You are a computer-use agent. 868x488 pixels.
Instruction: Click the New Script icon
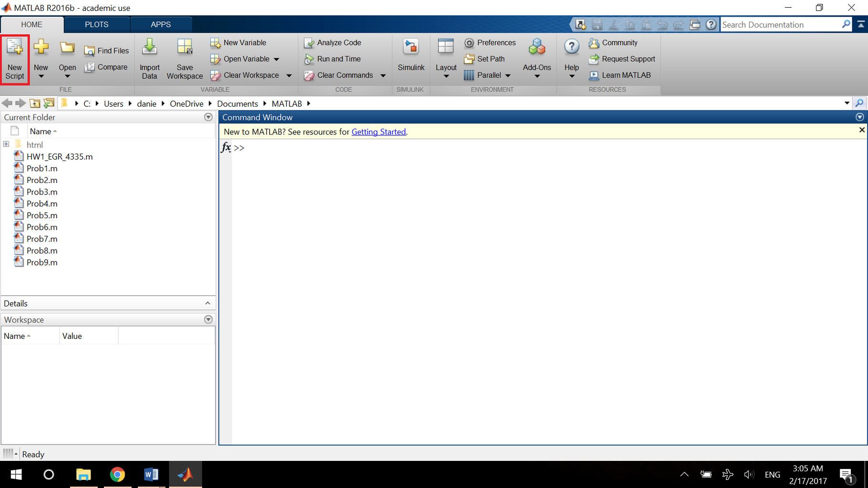coord(15,58)
